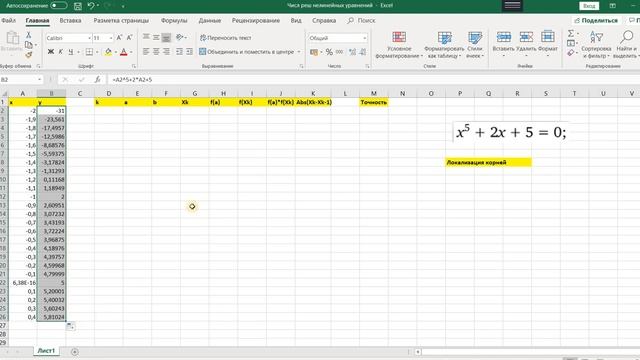Copy the selection with the Copy icon
640x360 pixels.
tap(29, 45)
